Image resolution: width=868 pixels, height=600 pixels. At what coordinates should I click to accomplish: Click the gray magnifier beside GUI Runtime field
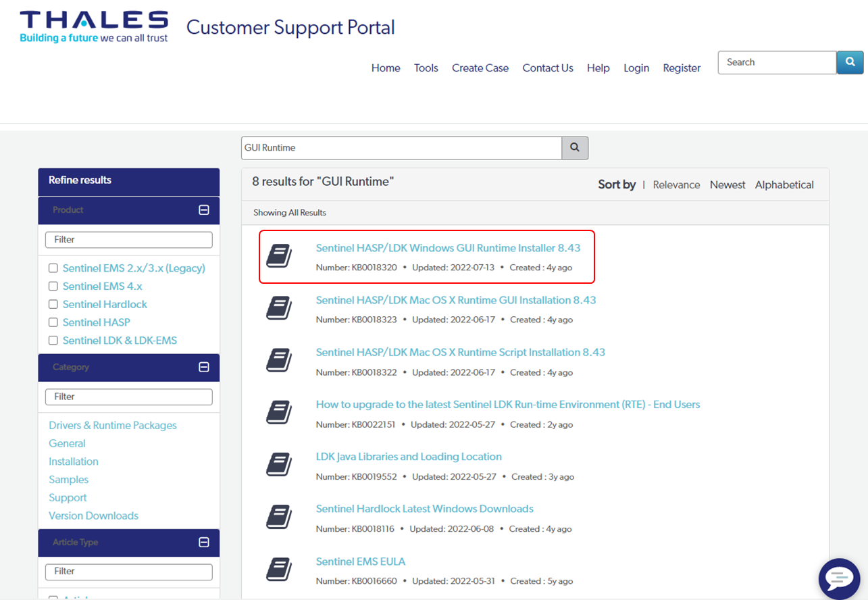[x=575, y=148]
